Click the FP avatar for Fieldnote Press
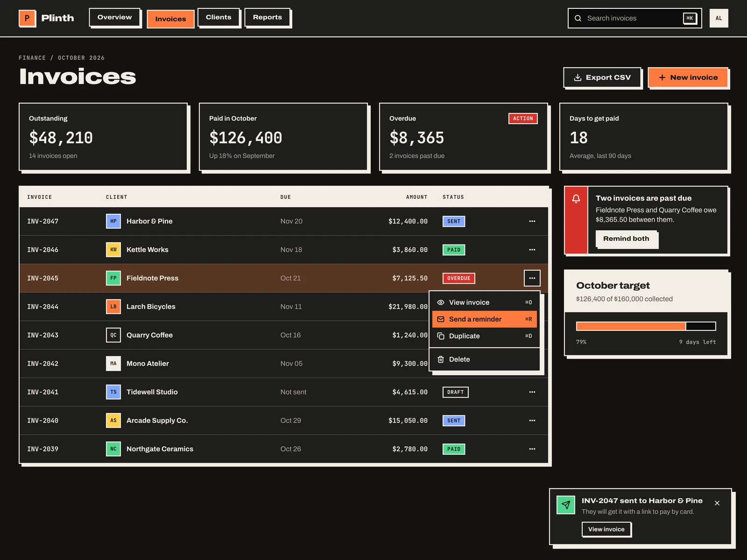Screen dimensions: 747x560 [x=113, y=278]
